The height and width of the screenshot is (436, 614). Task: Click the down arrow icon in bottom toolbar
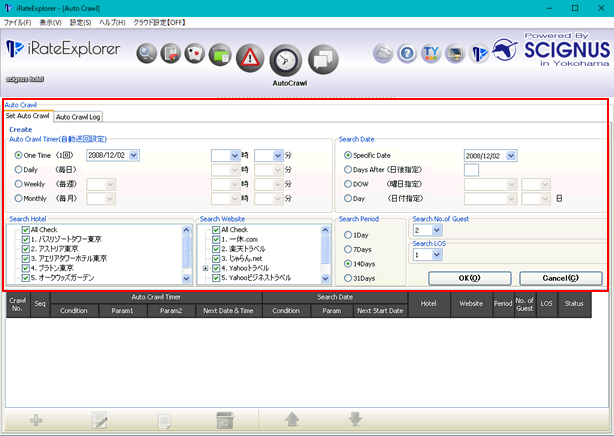coord(355,419)
